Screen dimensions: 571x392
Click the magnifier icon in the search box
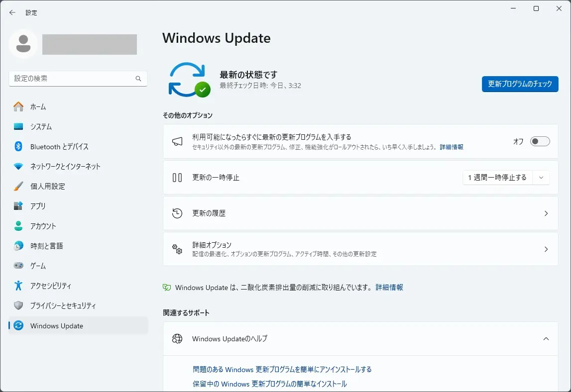coord(138,79)
